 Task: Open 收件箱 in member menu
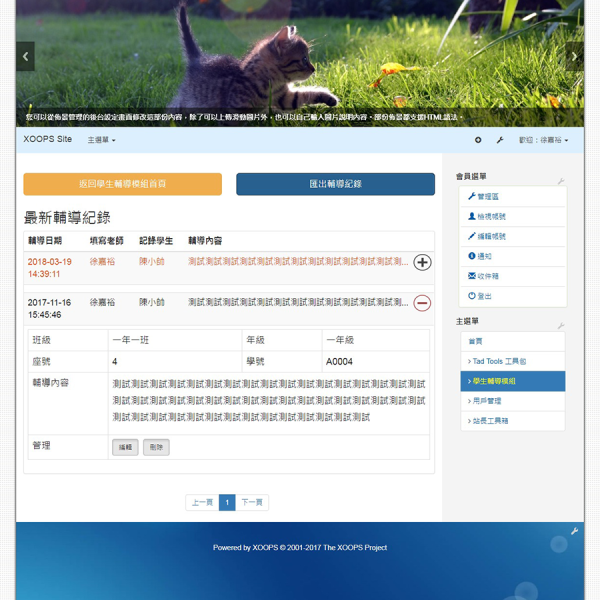pos(513,276)
